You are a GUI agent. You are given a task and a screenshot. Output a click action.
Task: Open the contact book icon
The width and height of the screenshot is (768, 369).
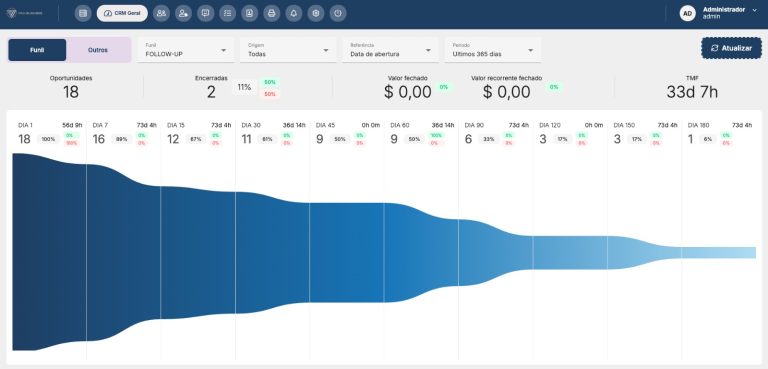pyautogui.click(x=249, y=13)
